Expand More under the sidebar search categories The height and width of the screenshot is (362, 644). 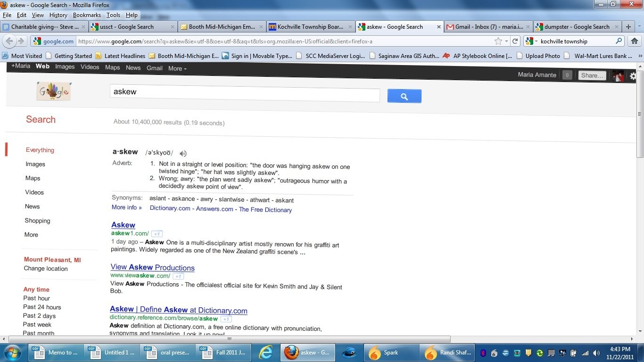pos(31,235)
